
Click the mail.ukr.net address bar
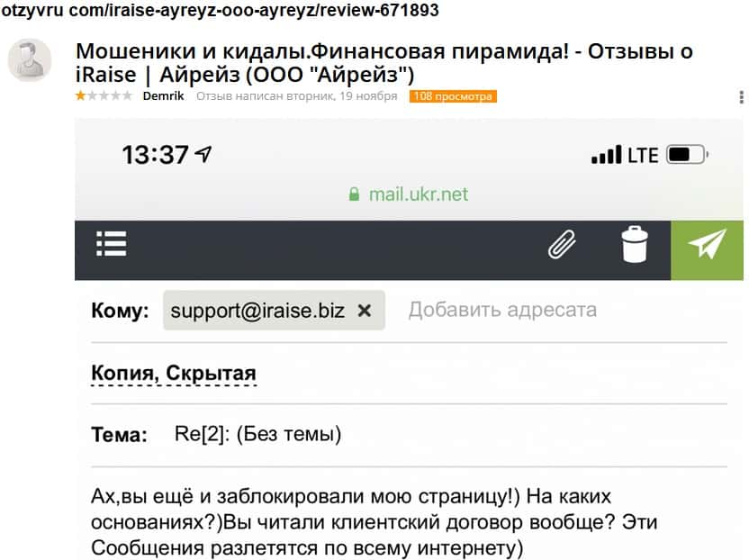coord(409,194)
